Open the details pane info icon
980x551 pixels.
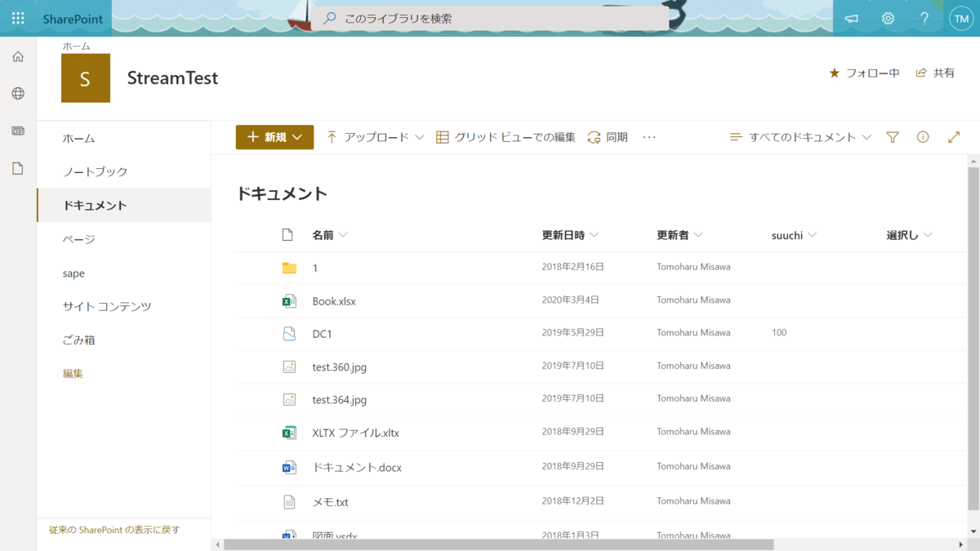click(923, 137)
